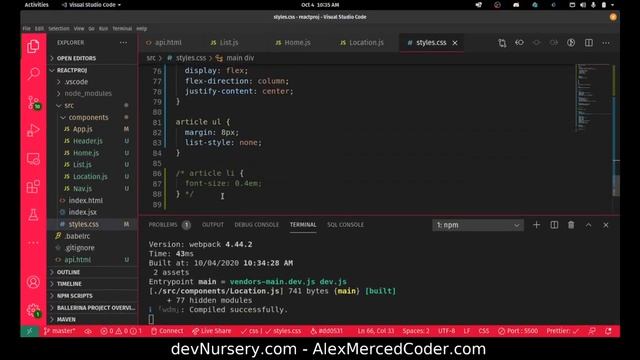Click Connect in status bar
This screenshot has height=360, width=640.
pyautogui.click(x=167, y=331)
